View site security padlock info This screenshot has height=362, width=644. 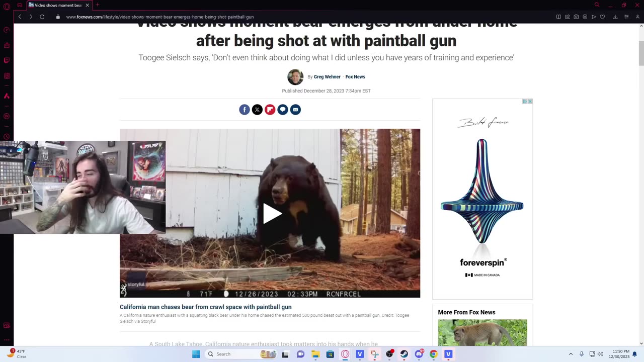(58, 17)
